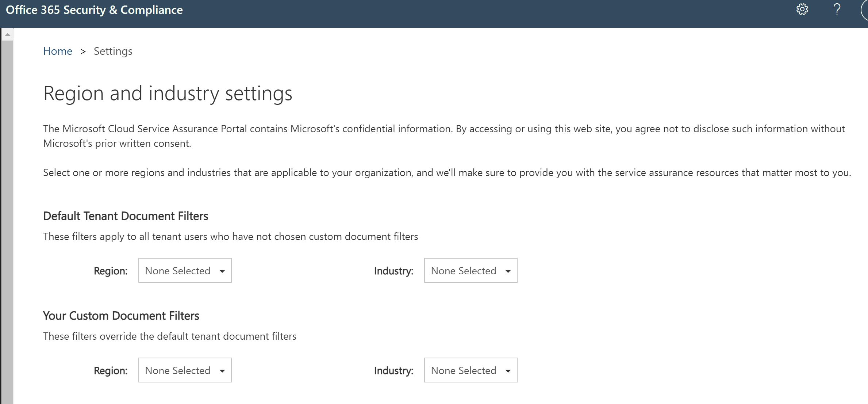Expand Default Tenant Region dropdown

(185, 271)
